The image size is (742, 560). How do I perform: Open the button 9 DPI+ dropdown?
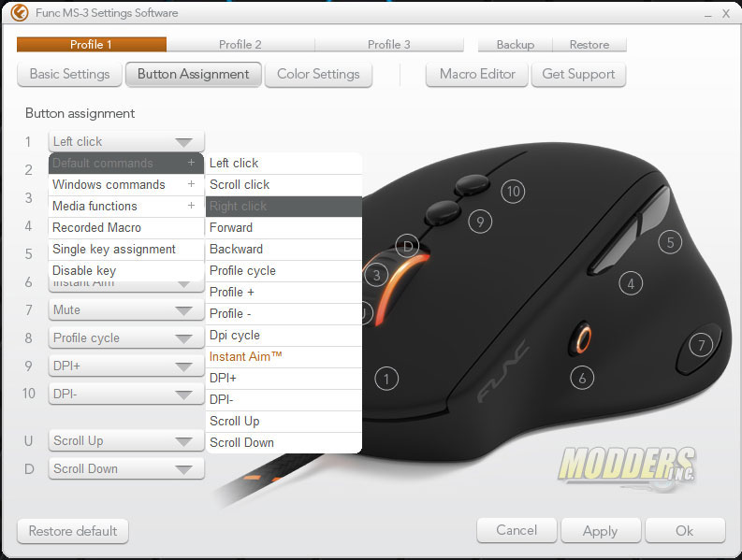pos(126,366)
